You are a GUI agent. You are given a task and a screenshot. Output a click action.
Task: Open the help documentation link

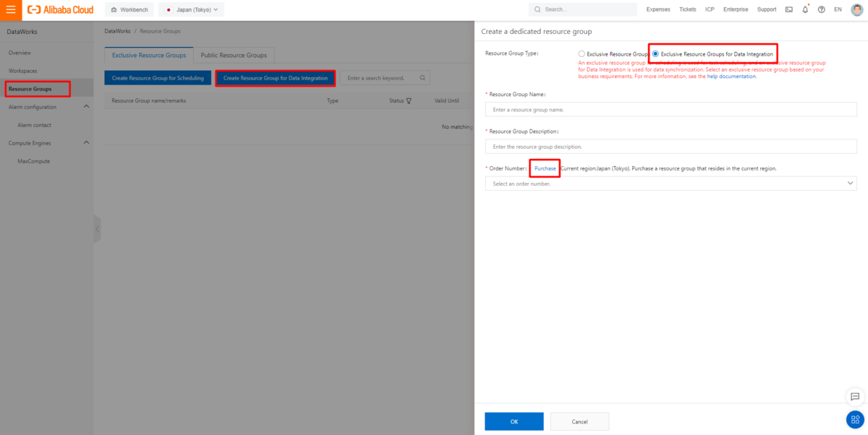732,76
